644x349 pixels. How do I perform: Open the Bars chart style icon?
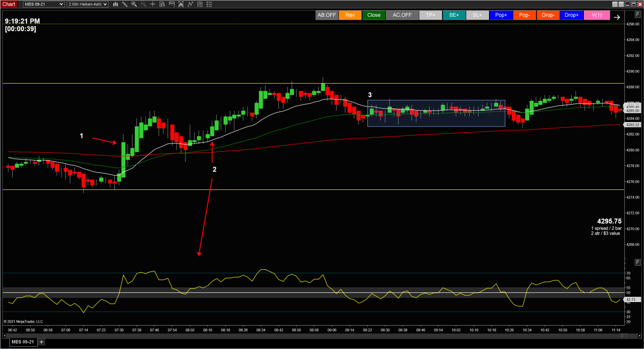point(115,4)
